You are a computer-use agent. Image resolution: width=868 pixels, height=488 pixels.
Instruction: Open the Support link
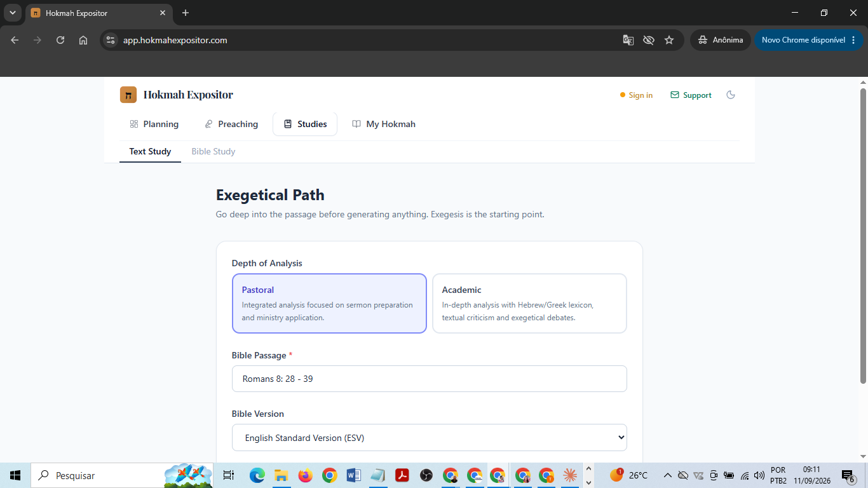coord(691,95)
